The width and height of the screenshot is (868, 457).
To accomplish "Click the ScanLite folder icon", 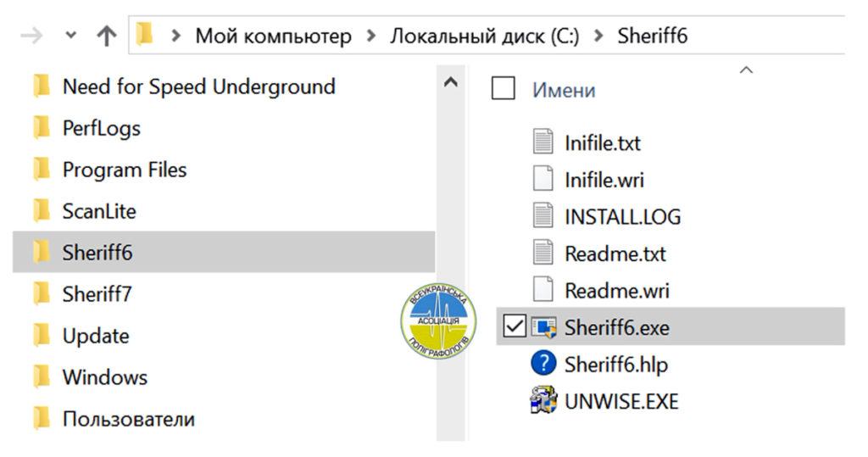I will point(42,211).
